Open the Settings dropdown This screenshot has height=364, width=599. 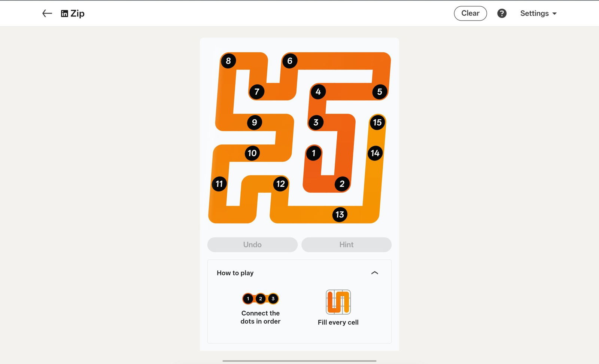(x=538, y=13)
